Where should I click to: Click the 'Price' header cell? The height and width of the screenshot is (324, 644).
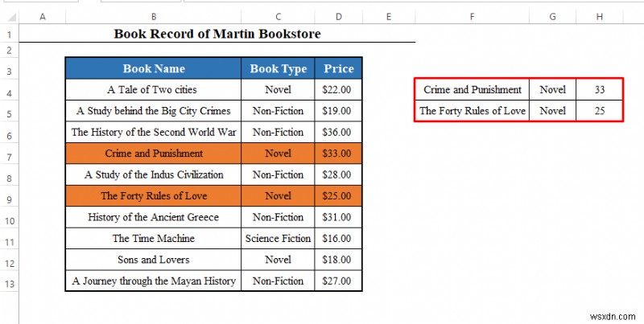click(x=339, y=68)
